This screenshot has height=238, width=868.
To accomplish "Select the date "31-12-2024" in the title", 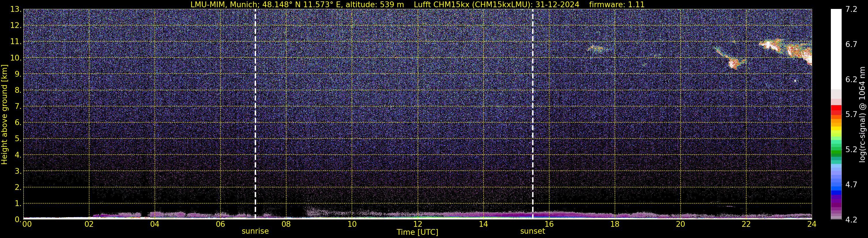I will pos(557,4).
